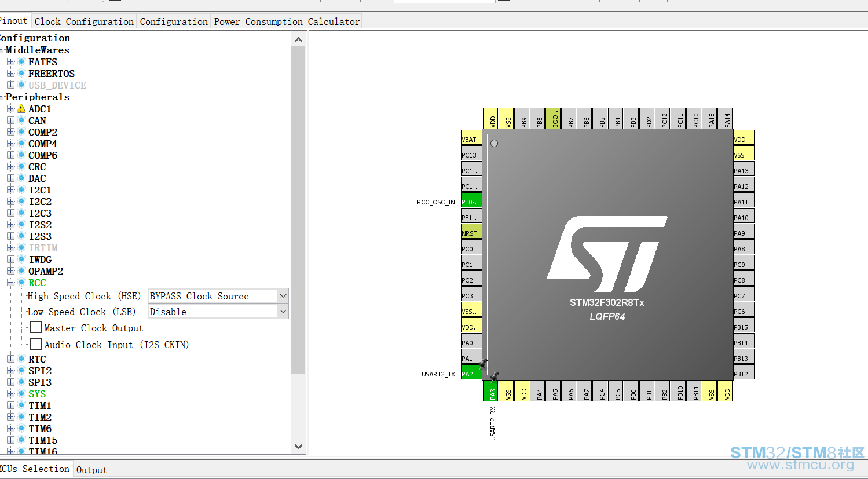This screenshot has width=868, height=479.
Task: Collapse the RCC tree node
Action: (10, 283)
